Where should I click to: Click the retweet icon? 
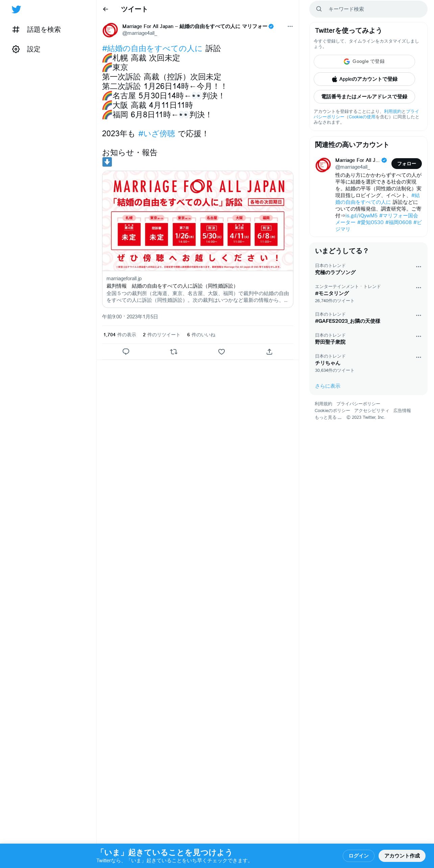click(174, 352)
